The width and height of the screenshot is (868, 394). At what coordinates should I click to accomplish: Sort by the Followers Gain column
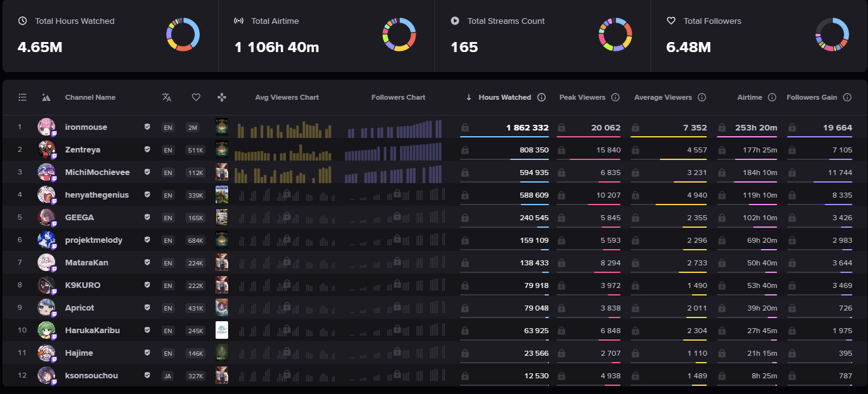coord(812,97)
